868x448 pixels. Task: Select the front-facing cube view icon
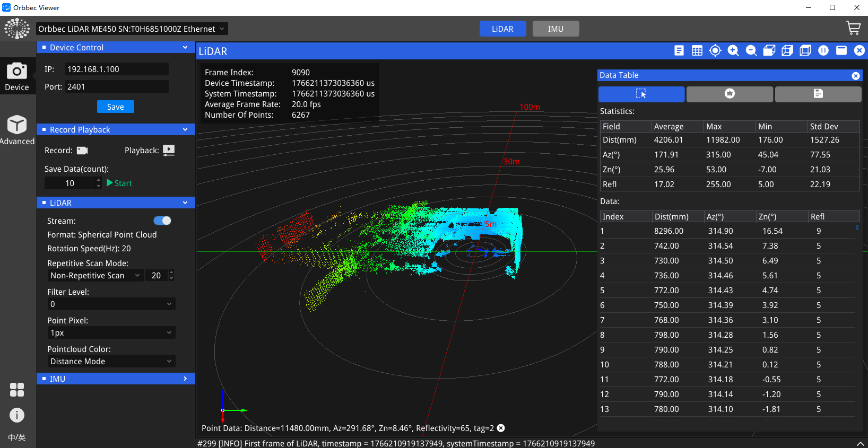point(805,50)
